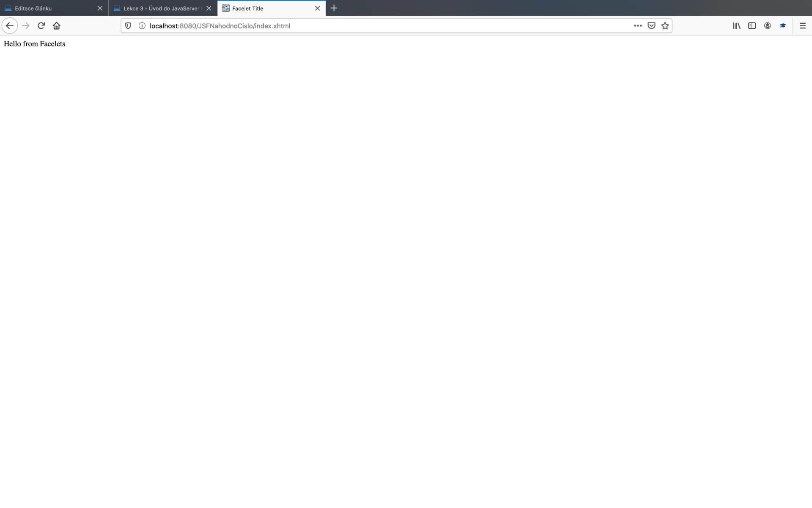The image size is (812, 508).
Task: Click the browser forward navigation arrow
Action: [x=25, y=25]
